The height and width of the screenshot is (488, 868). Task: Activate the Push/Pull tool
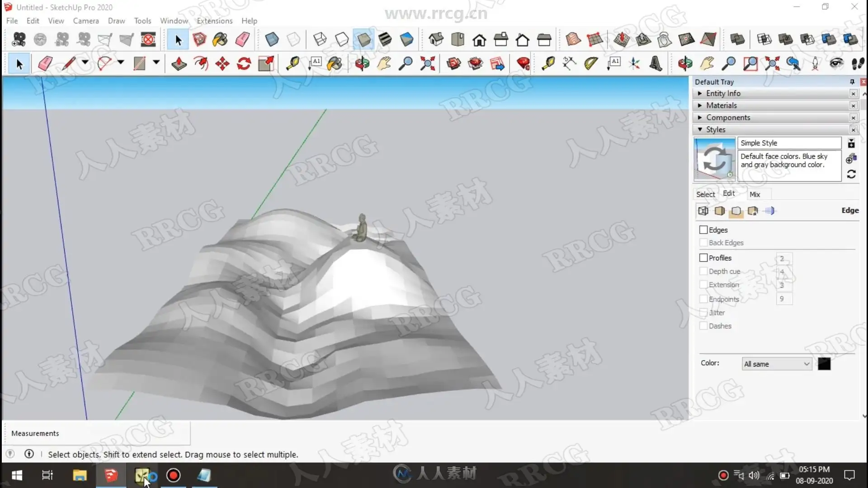tap(179, 63)
